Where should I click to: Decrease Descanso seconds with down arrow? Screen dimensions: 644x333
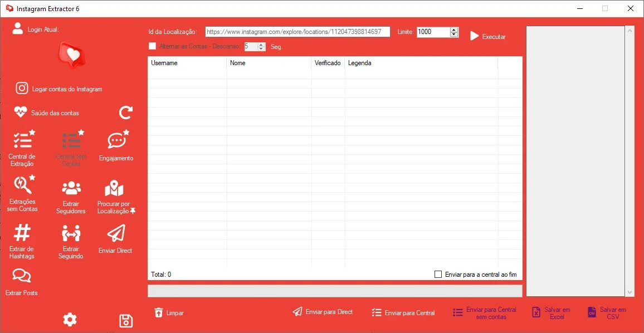point(262,49)
